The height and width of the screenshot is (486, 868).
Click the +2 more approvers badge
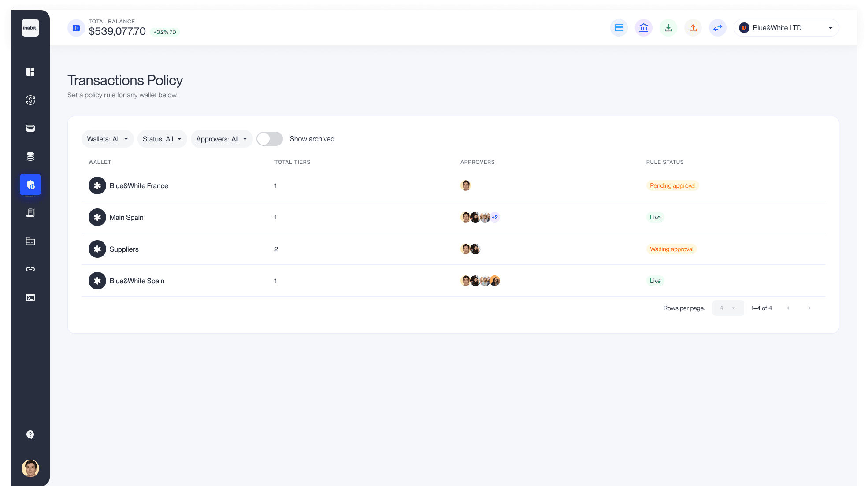pyautogui.click(x=495, y=217)
